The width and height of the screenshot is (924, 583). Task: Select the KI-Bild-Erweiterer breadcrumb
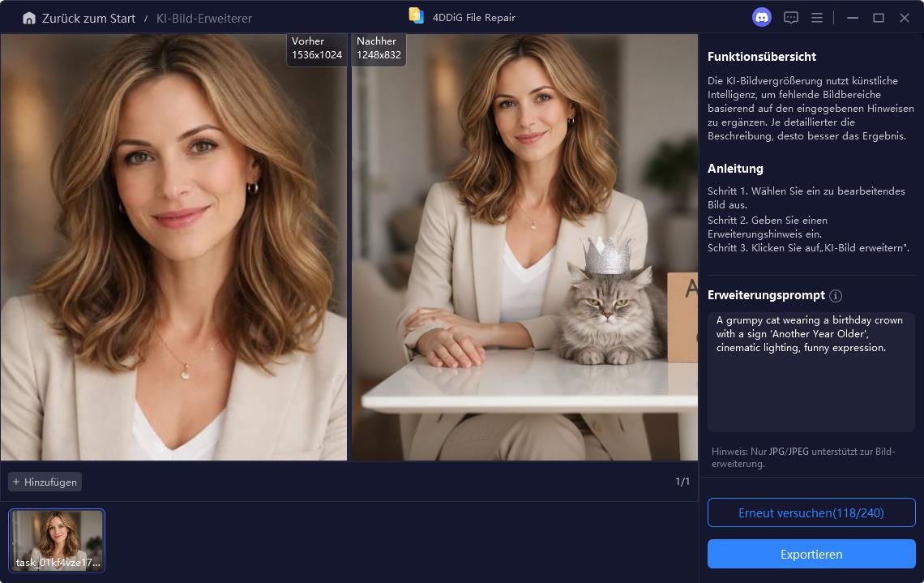[204, 19]
